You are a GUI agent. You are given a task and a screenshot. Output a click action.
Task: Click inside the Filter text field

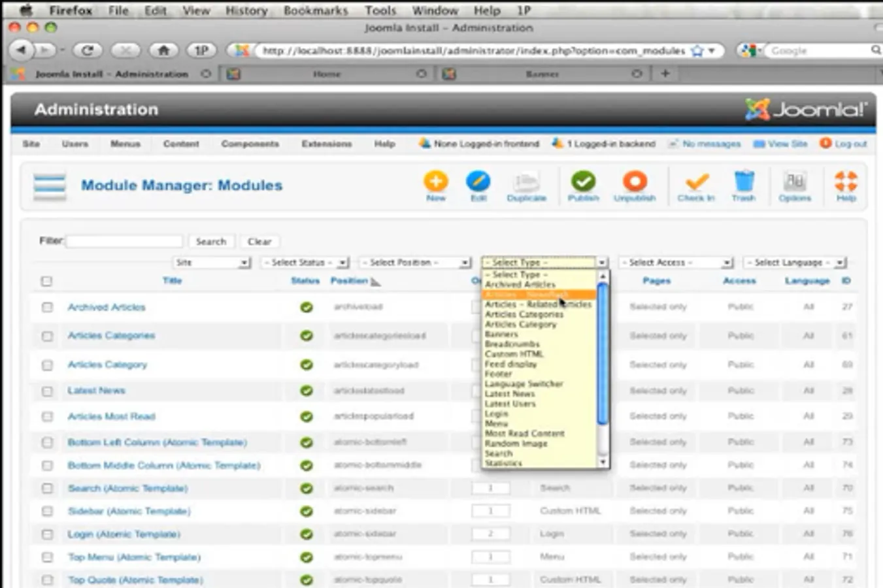click(x=124, y=242)
